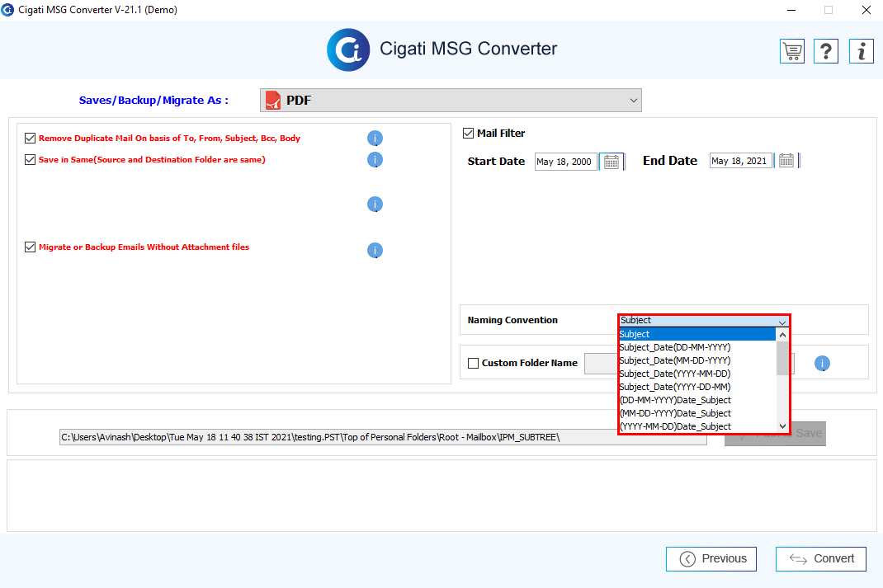883x588 pixels.
Task: Click the Cigati logo in the header
Action: tap(348, 49)
